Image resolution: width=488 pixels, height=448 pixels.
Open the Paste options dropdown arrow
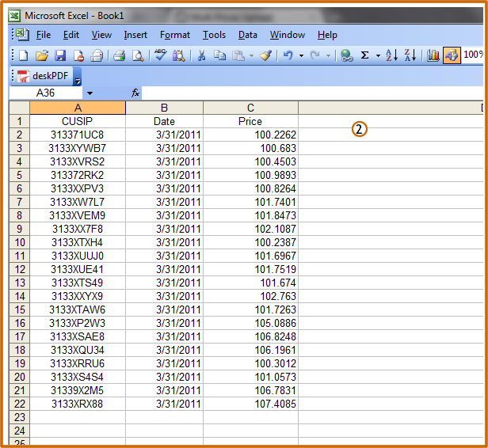tap(251, 56)
